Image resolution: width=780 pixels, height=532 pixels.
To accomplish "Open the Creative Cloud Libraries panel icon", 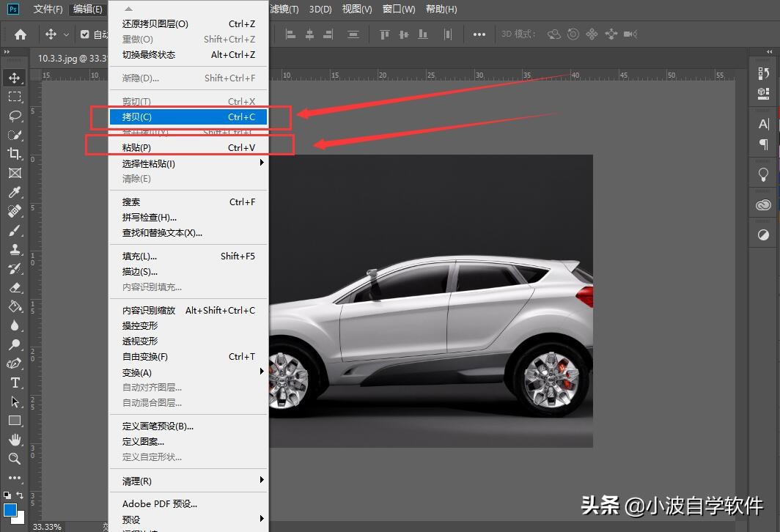I will click(763, 205).
